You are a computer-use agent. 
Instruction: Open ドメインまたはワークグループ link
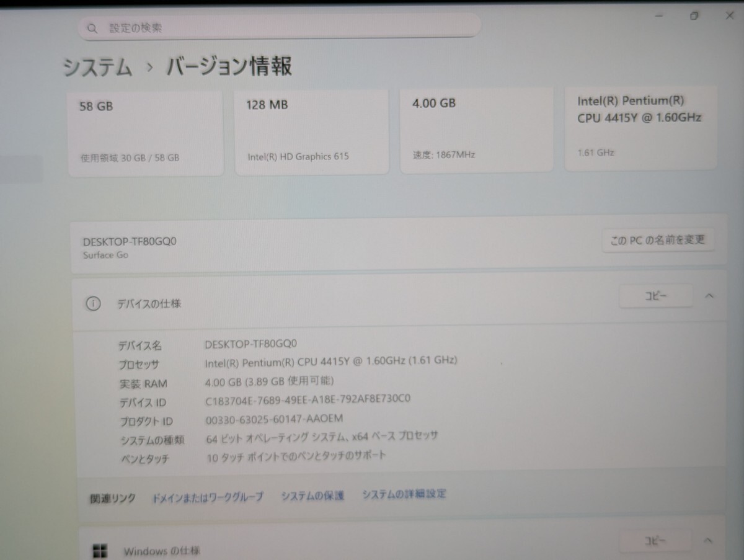[208, 497]
